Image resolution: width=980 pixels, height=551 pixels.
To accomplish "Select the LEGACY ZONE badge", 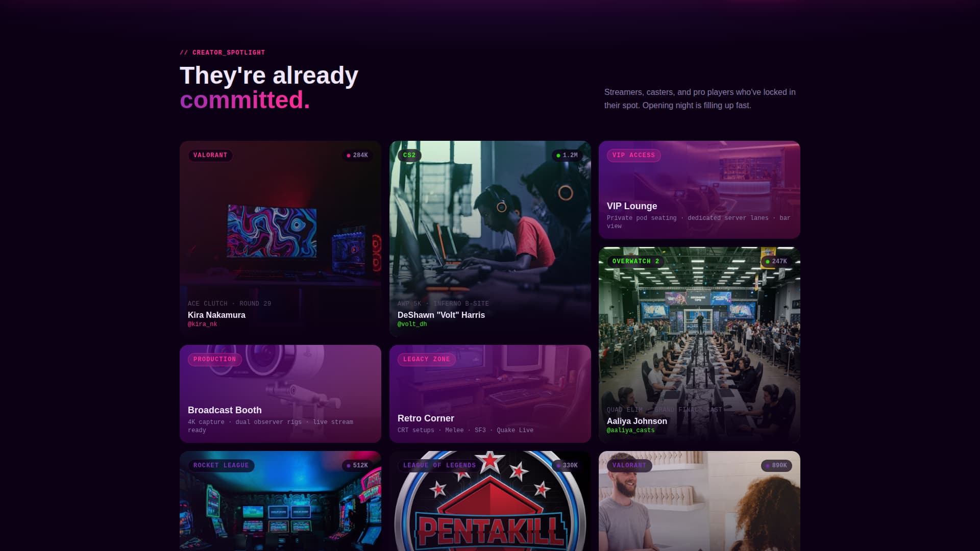I will (426, 359).
